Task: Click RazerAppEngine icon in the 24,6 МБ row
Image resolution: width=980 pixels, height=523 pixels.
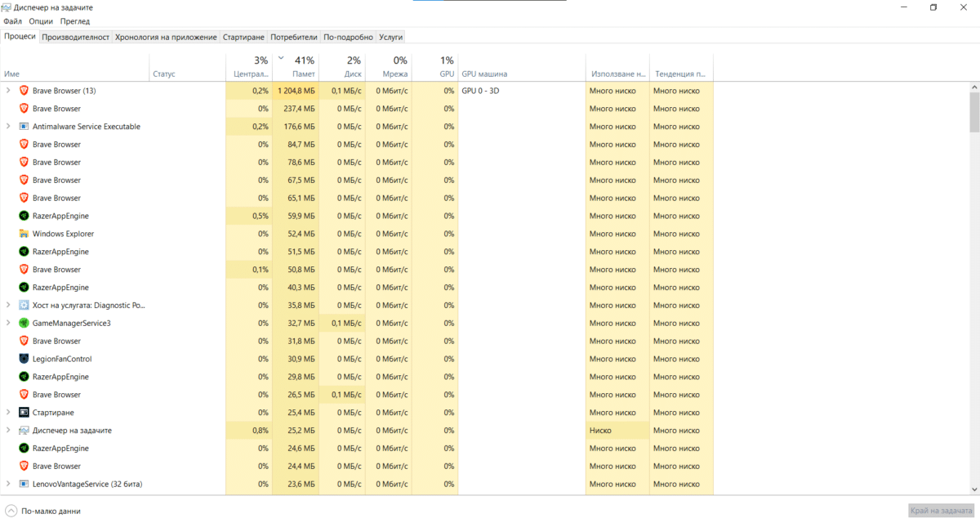Action: coord(24,449)
